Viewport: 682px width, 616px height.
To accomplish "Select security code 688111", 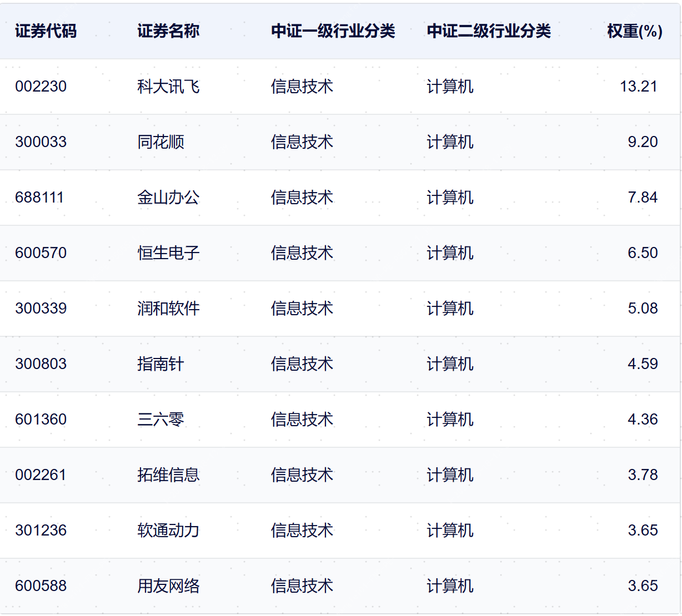I will point(39,198).
